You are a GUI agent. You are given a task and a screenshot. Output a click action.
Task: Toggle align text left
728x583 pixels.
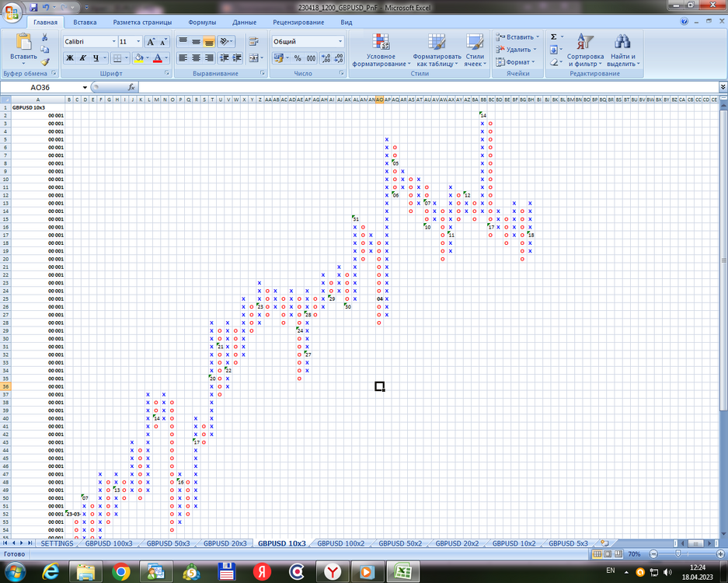[183, 58]
